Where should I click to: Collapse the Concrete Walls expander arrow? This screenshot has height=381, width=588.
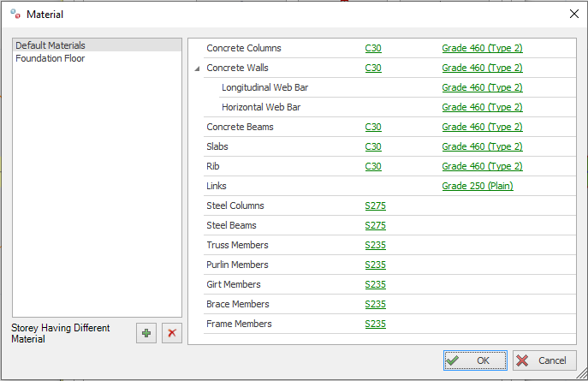coord(198,68)
